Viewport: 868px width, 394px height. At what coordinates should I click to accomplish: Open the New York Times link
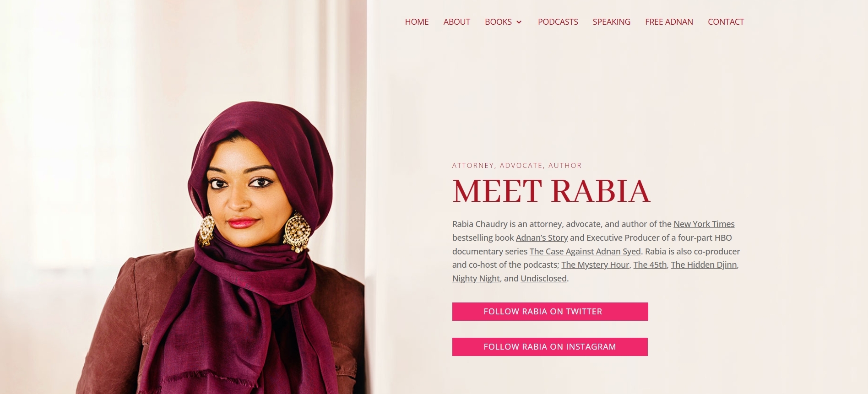point(704,224)
